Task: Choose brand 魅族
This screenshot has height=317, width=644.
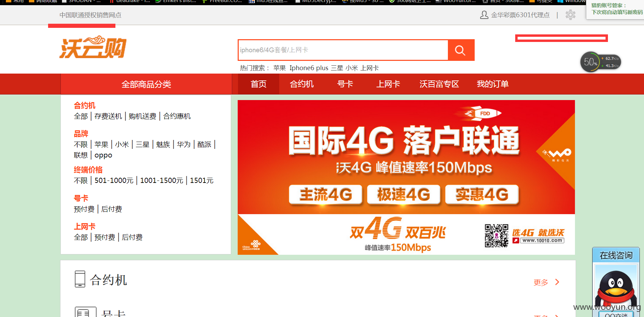Action: tap(163, 144)
